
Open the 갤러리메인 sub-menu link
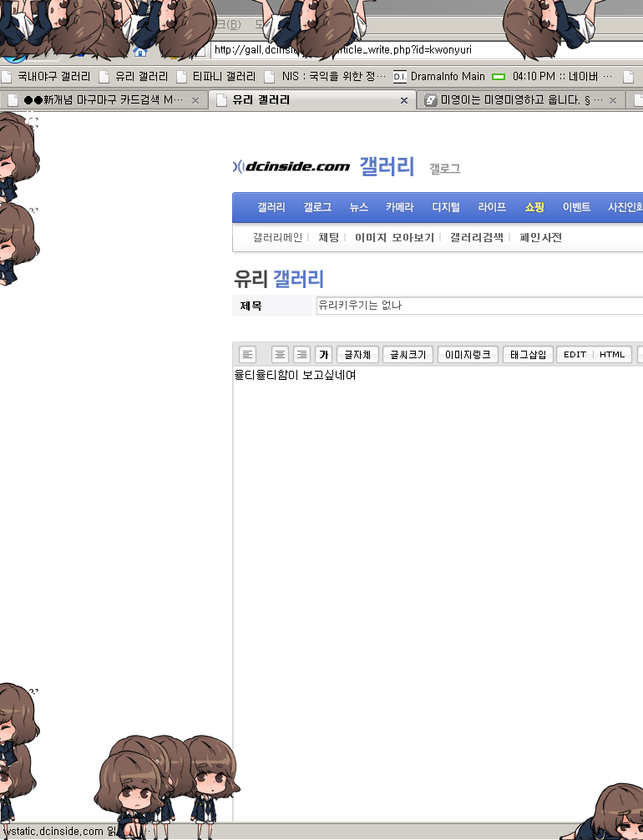(x=277, y=237)
